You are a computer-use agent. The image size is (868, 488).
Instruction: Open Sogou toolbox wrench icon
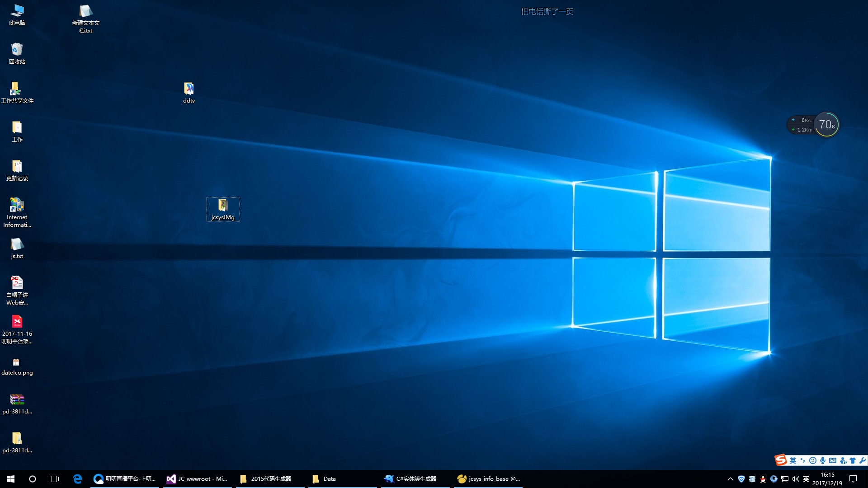tap(863, 460)
